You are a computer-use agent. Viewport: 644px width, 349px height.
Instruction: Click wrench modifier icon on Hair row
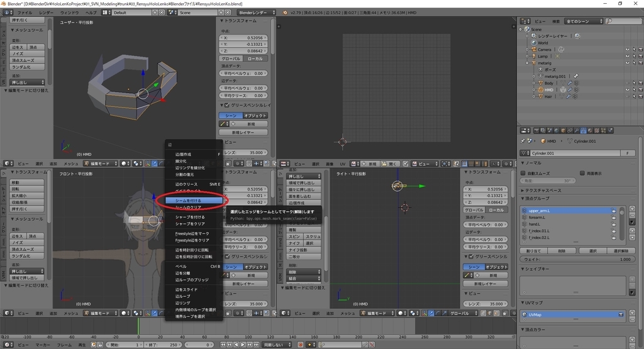[569, 96]
